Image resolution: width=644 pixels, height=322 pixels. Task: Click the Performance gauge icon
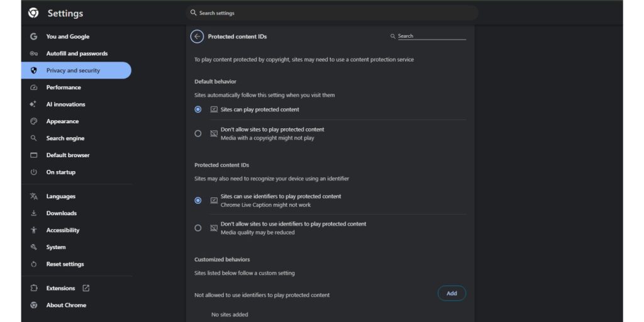34,87
